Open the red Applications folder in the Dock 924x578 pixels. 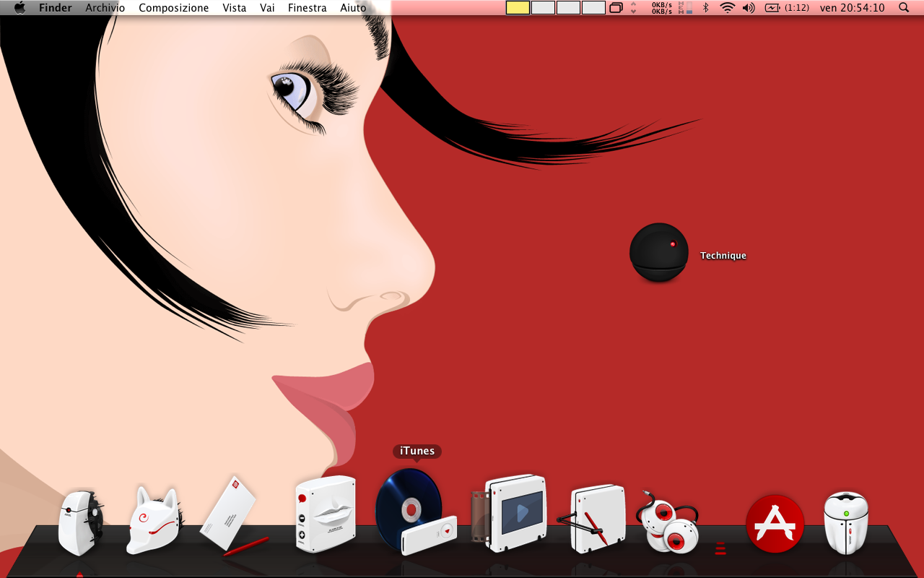pyautogui.click(x=775, y=524)
